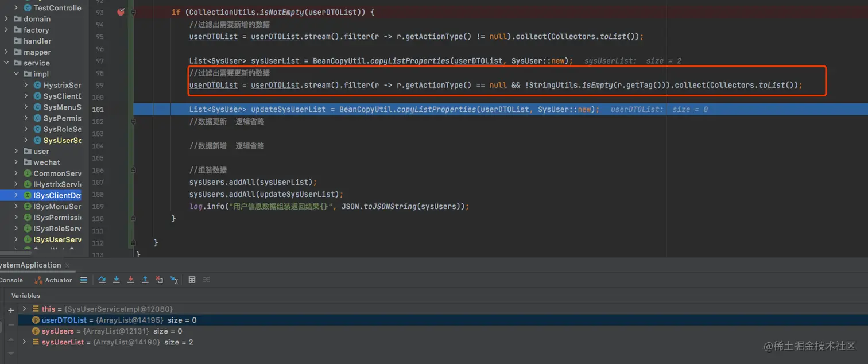Click the Trace Current Stream Chain icon
The height and width of the screenshot is (364, 868).
207,280
